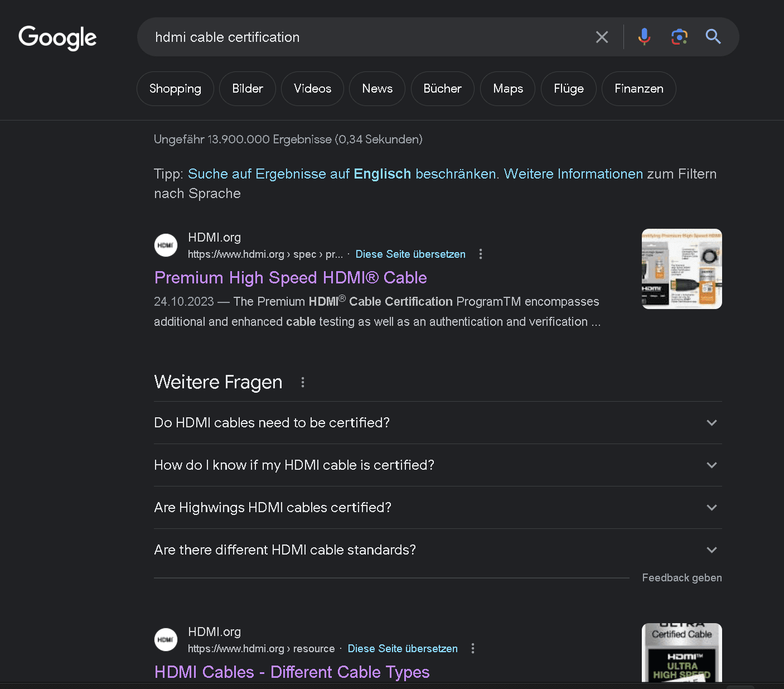
Task: Open the Weitere Fragen three-dot menu
Action: pos(303,382)
